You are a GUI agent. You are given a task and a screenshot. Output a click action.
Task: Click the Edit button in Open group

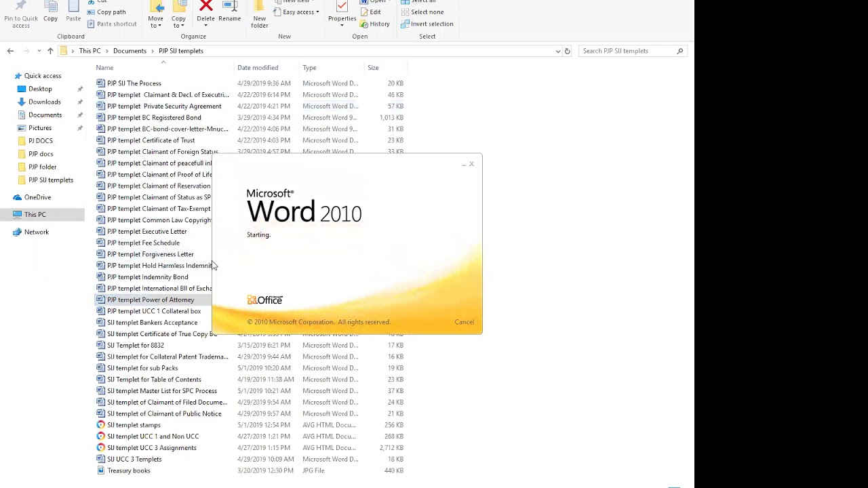pyautogui.click(x=370, y=12)
